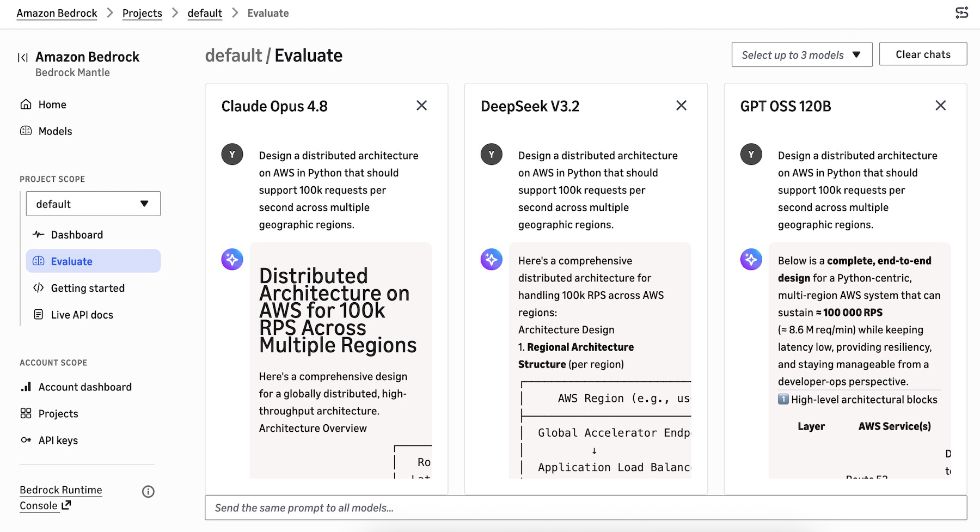Click the 'Bedrock Mantle' subtitle
Viewport: 980px width, 532px height.
click(72, 72)
